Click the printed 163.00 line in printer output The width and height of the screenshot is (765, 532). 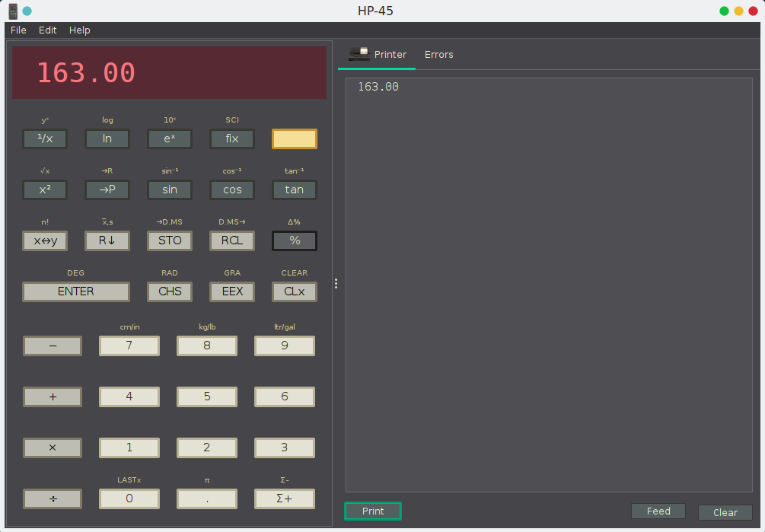378,87
